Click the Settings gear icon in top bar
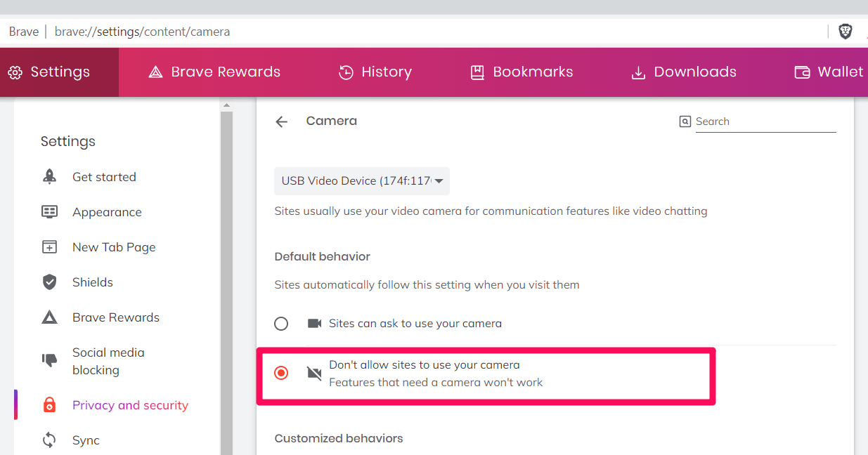This screenshot has width=868, height=455. (x=15, y=72)
